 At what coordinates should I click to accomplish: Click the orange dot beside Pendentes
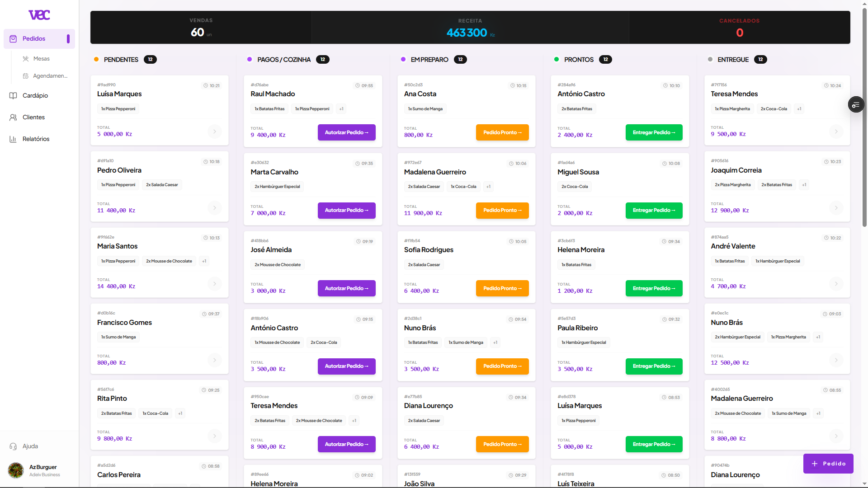(96, 60)
